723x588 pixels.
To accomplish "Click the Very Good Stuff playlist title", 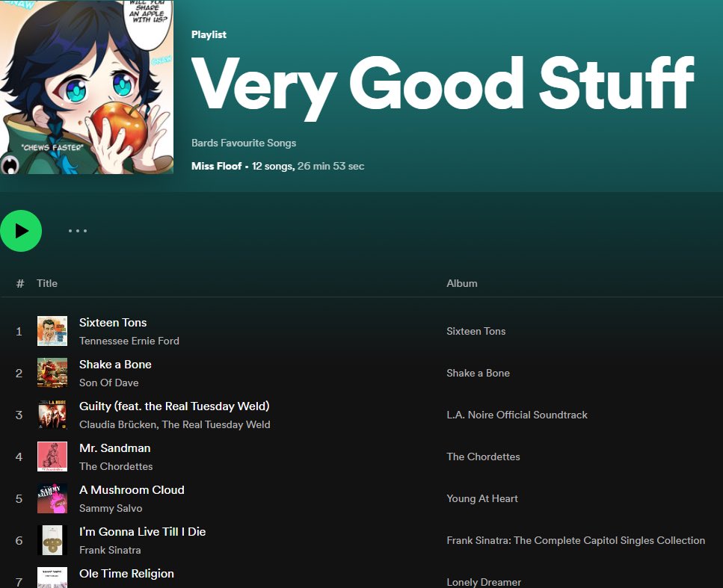I will coord(442,86).
